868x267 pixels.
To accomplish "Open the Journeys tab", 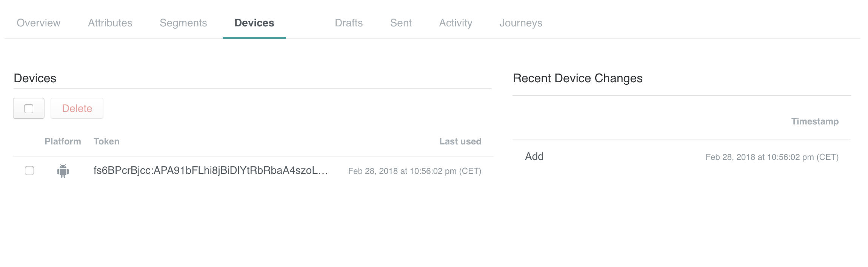I will point(521,23).
